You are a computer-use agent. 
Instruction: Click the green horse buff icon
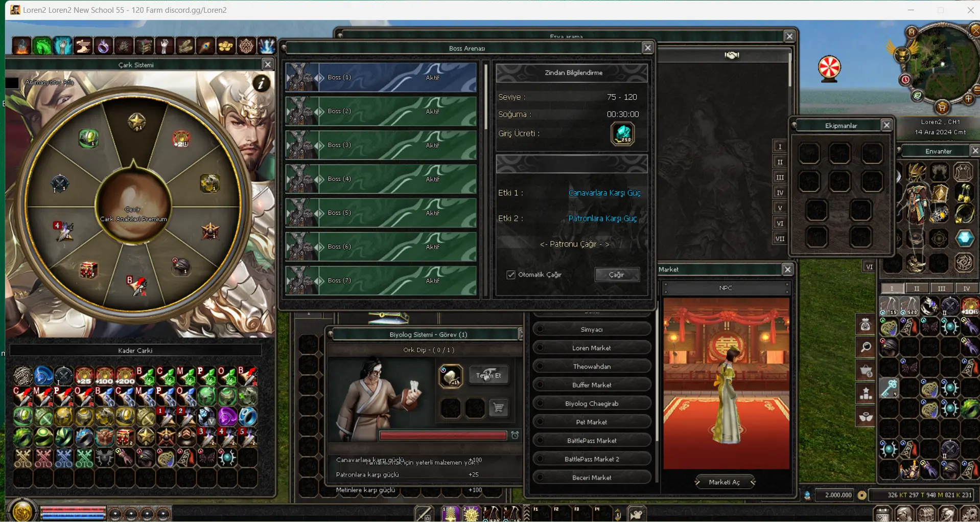coord(42,47)
